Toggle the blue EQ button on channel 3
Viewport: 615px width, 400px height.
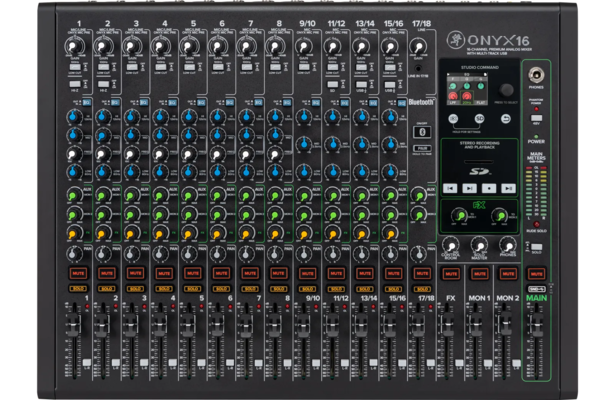pyautogui.click(x=144, y=102)
